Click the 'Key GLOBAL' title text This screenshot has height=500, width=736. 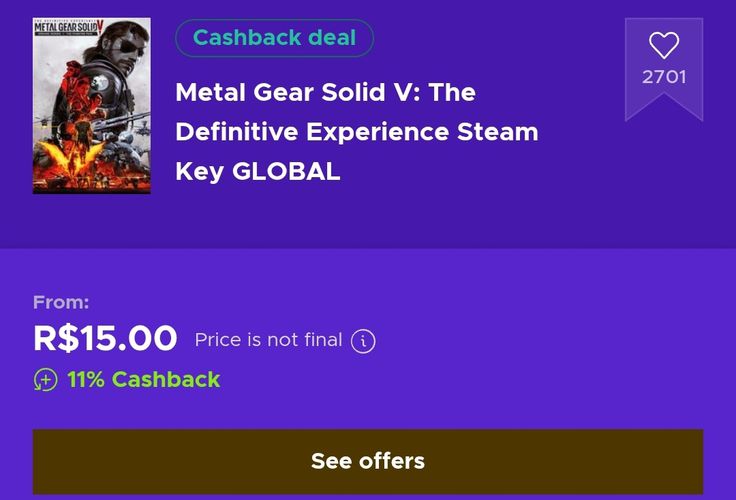[x=258, y=171]
